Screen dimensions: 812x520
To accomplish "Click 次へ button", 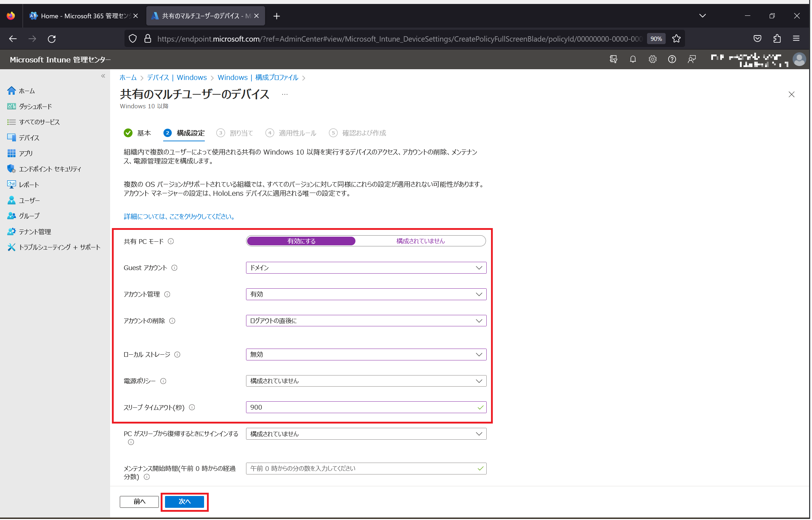I will [185, 502].
